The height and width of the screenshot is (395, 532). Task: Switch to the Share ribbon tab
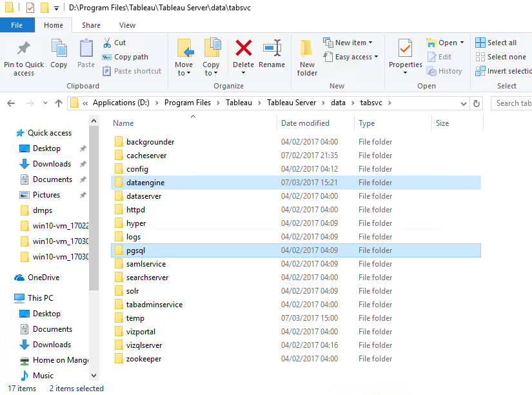coord(91,25)
